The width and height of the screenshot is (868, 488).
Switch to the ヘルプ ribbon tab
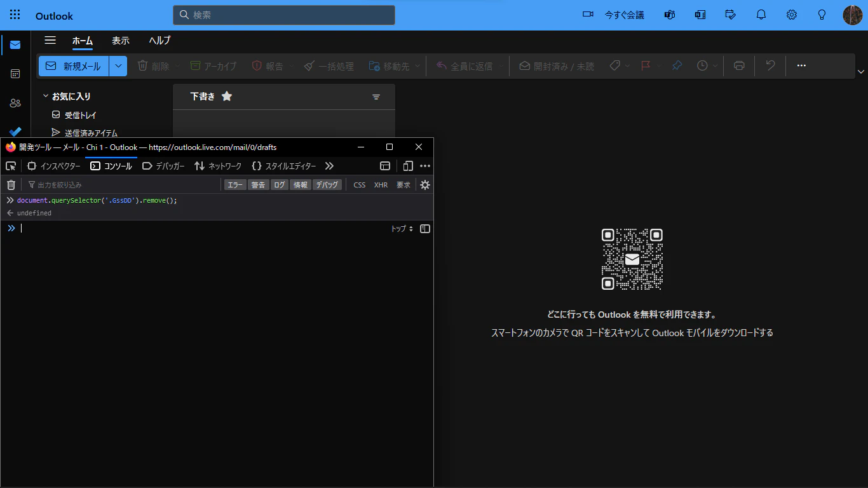[159, 41]
